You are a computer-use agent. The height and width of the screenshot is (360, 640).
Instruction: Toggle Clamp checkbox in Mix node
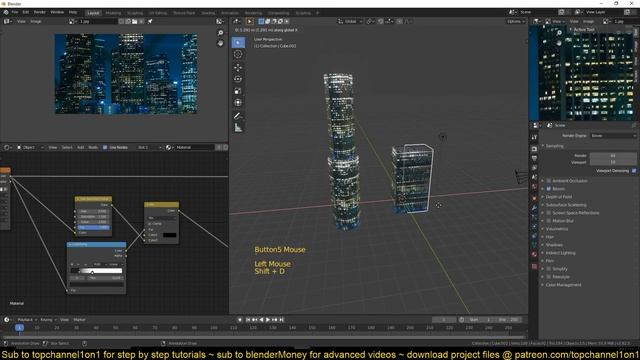pyautogui.click(x=149, y=224)
